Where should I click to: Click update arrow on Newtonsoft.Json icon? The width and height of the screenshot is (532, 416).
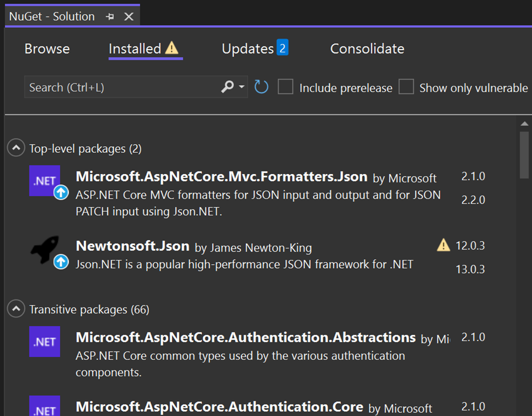coord(61,262)
